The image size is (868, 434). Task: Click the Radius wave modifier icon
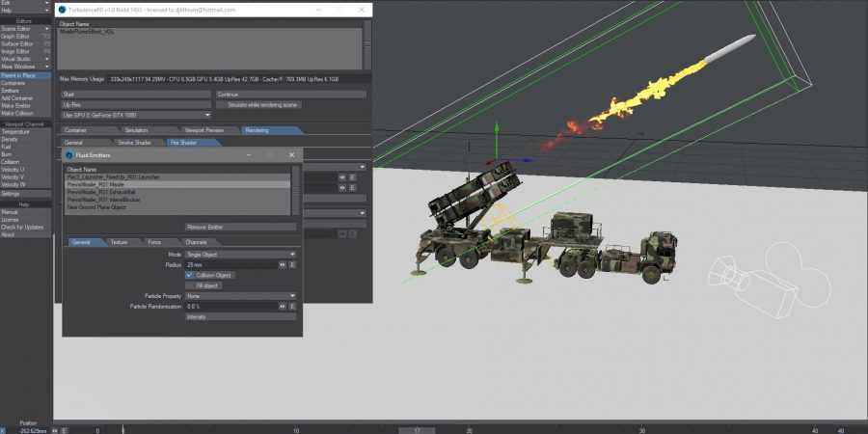(x=283, y=264)
